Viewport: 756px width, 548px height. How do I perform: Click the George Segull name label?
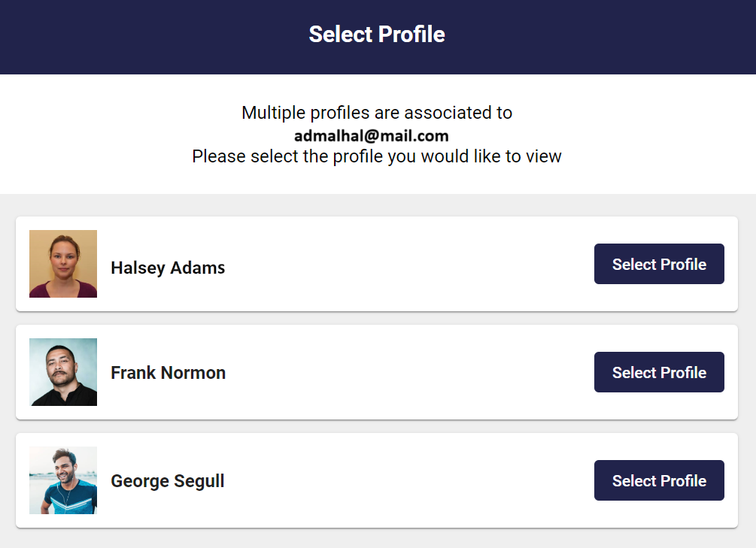[168, 481]
